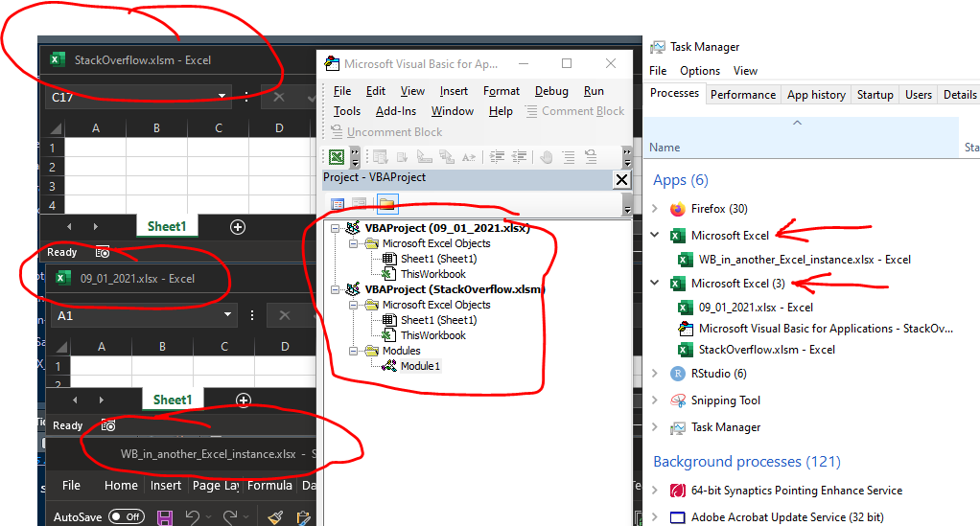Open the Debug menu in Visual Basic editor

[x=552, y=91]
